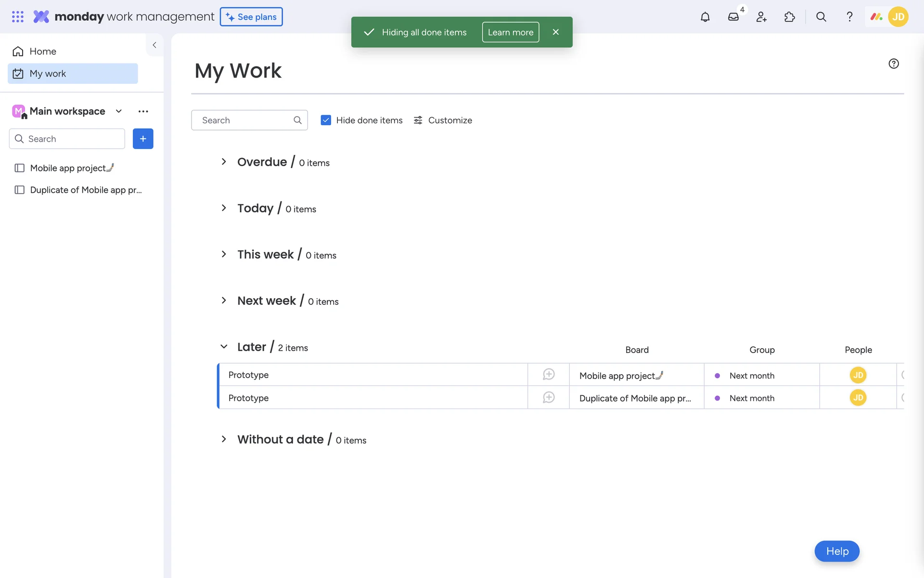
Task: Collapse the Later section
Action: click(224, 347)
